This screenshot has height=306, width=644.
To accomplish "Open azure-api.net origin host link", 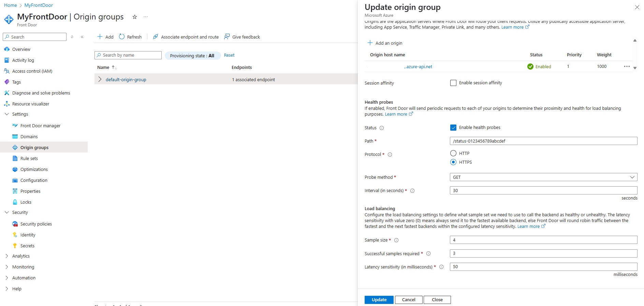I will coord(418,67).
